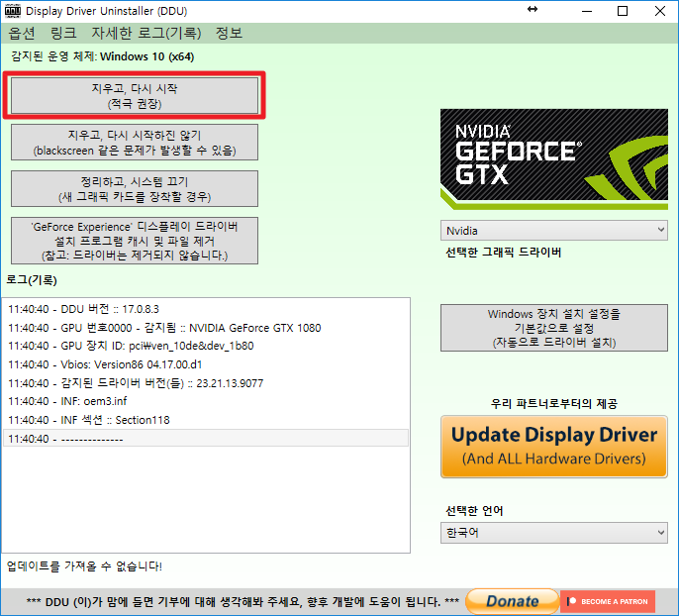Click the Donate button
This screenshot has height=616, width=679.
pos(513,601)
